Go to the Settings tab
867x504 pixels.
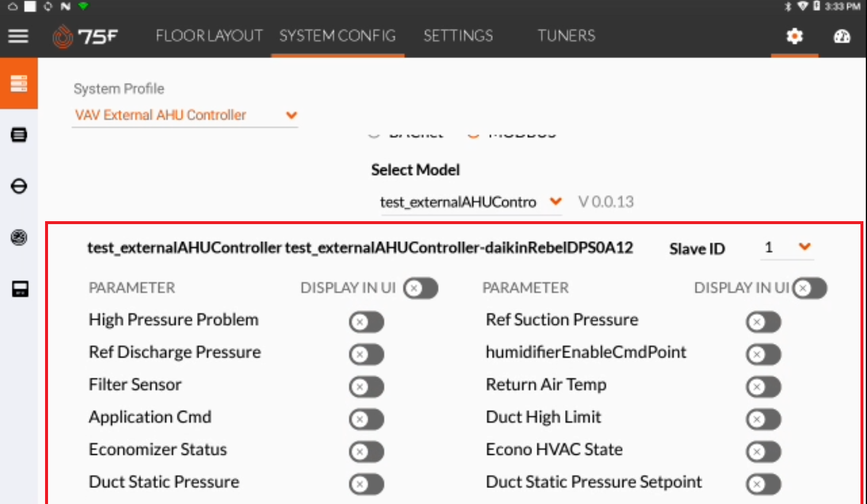coord(458,36)
